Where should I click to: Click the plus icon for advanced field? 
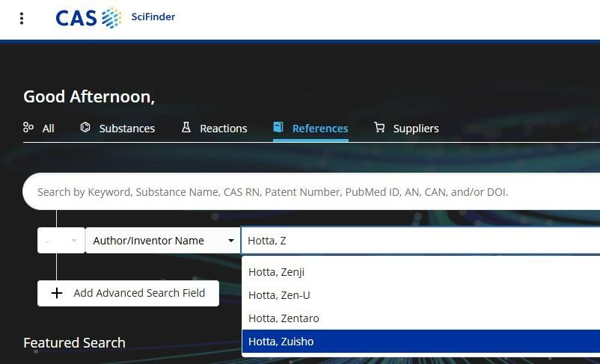pyautogui.click(x=57, y=293)
